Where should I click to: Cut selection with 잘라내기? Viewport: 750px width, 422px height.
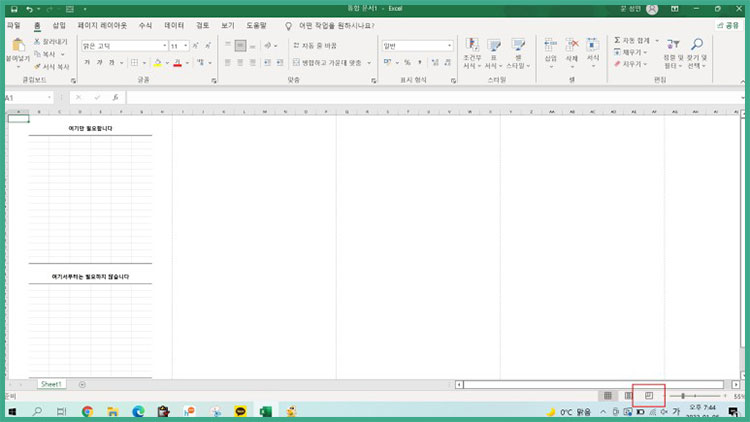point(51,42)
